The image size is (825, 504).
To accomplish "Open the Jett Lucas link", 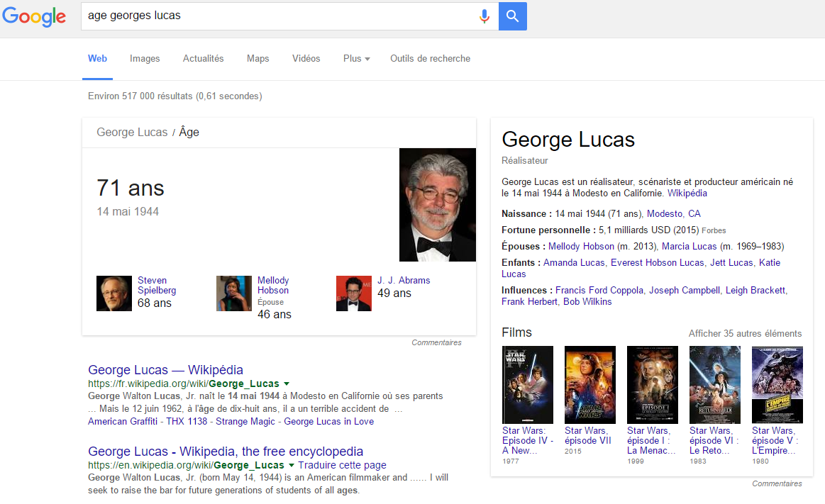I will coord(731,263).
